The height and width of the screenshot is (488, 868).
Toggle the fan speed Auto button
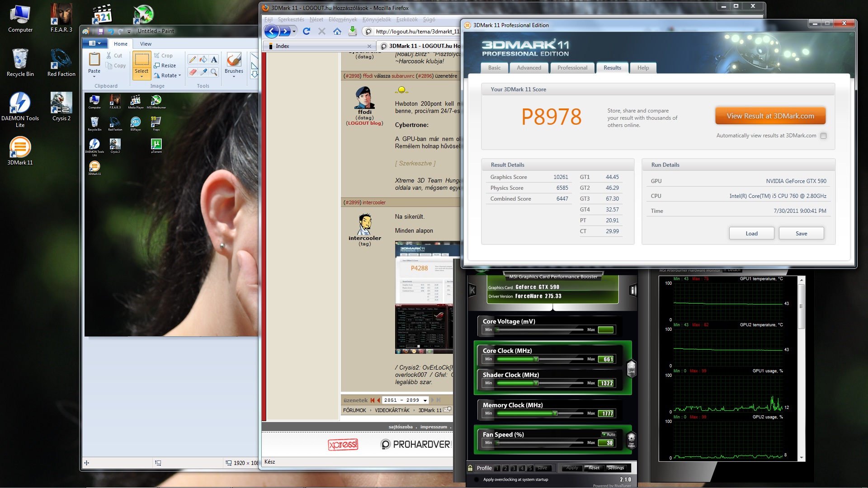pyautogui.click(x=608, y=434)
